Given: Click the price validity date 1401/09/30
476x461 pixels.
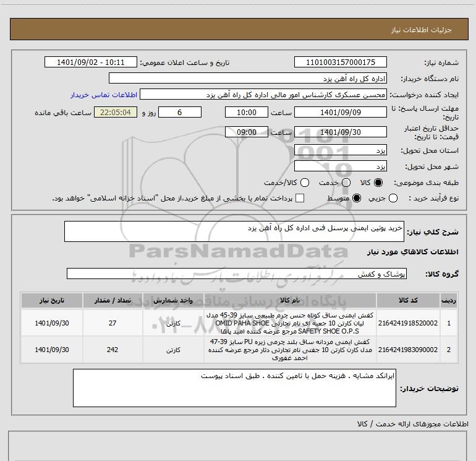Looking at the screenshot, I should pyautogui.click(x=340, y=132).
